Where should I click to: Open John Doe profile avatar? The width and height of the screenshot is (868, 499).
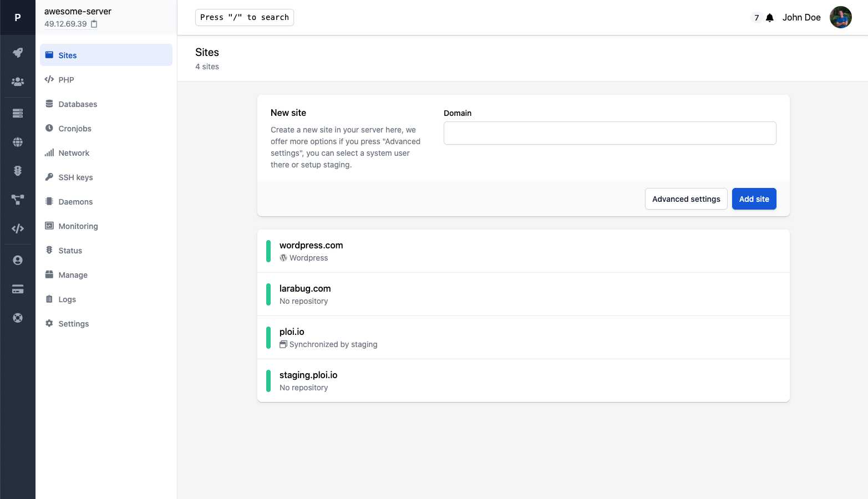coord(840,17)
